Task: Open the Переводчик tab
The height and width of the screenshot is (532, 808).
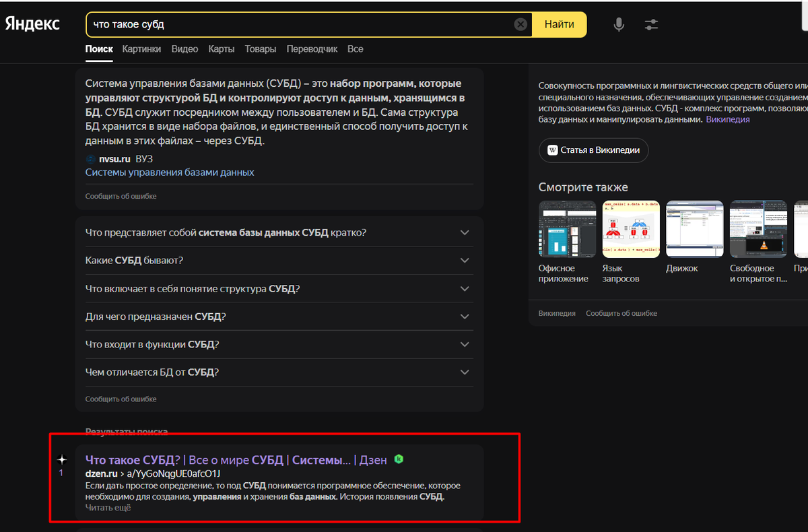Action: [x=312, y=49]
